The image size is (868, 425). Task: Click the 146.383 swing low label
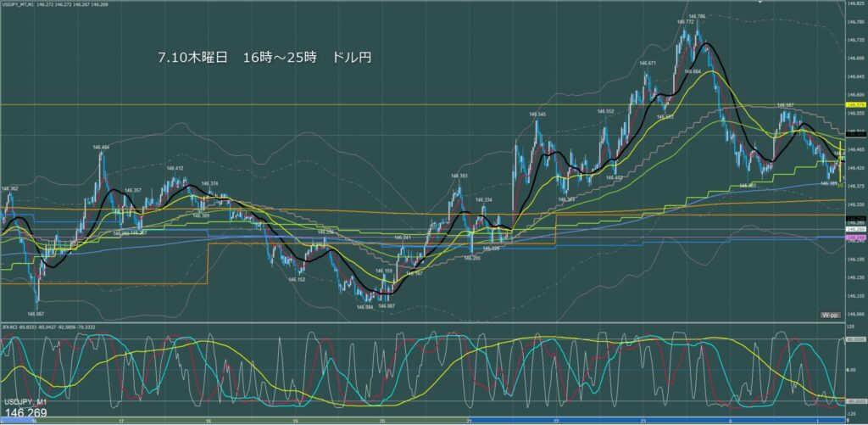(748, 186)
